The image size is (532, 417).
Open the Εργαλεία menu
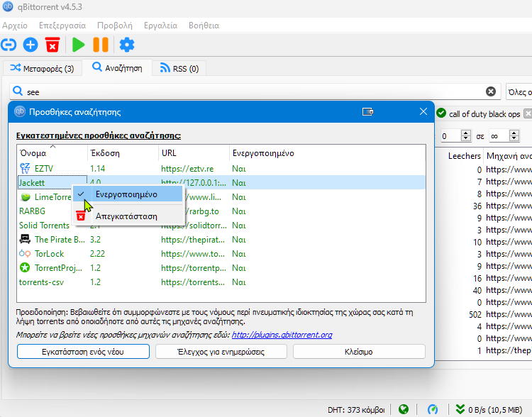(x=160, y=26)
